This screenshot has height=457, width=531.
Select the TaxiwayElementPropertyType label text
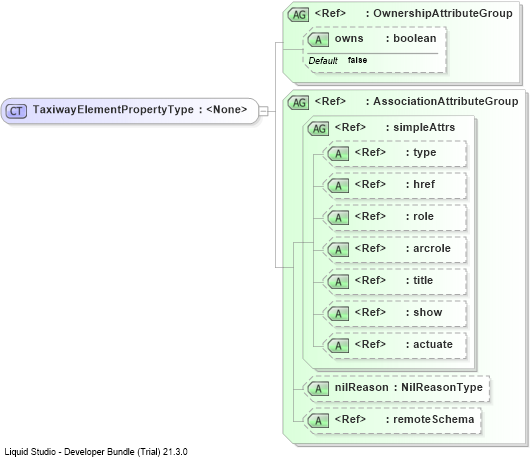113,109
